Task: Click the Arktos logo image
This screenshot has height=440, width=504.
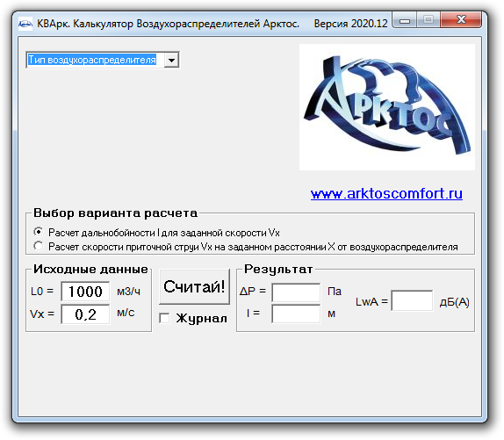Action: click(x=387, y=107)
